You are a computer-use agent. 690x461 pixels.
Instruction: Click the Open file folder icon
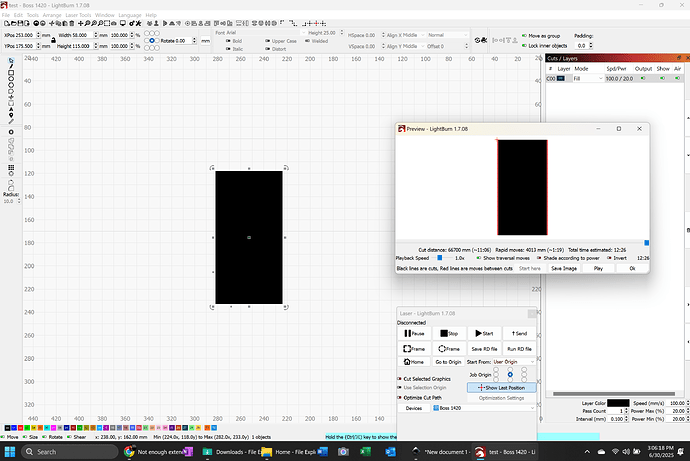point(14,23)
